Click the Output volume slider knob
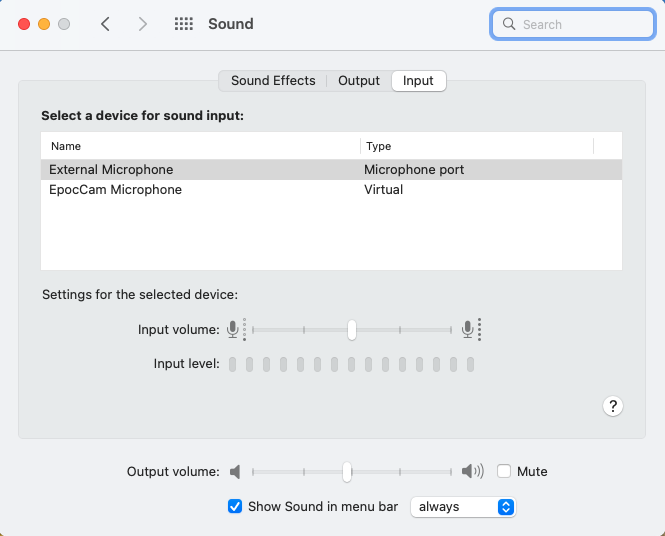This screenshot has height=536, width=665. (347, 472)
